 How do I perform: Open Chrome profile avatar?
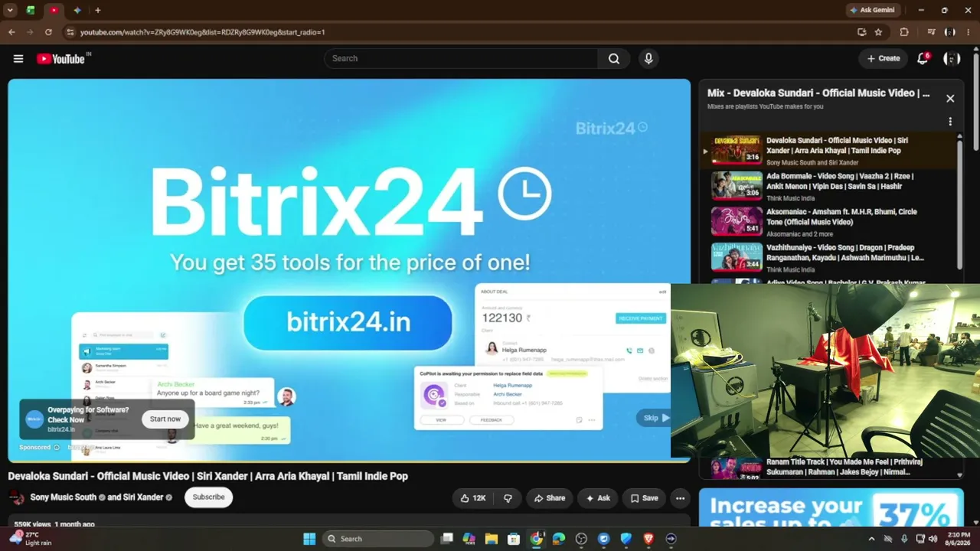(x=950, y=32)
